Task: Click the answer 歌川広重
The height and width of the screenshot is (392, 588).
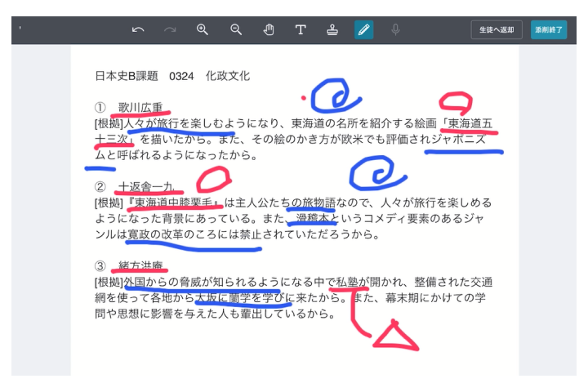Action: [x=140, y=108]
